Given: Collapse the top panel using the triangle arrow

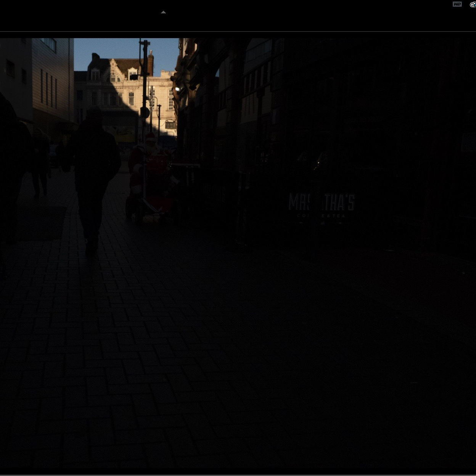Looking at the screenshot, I should click(163, 12).
